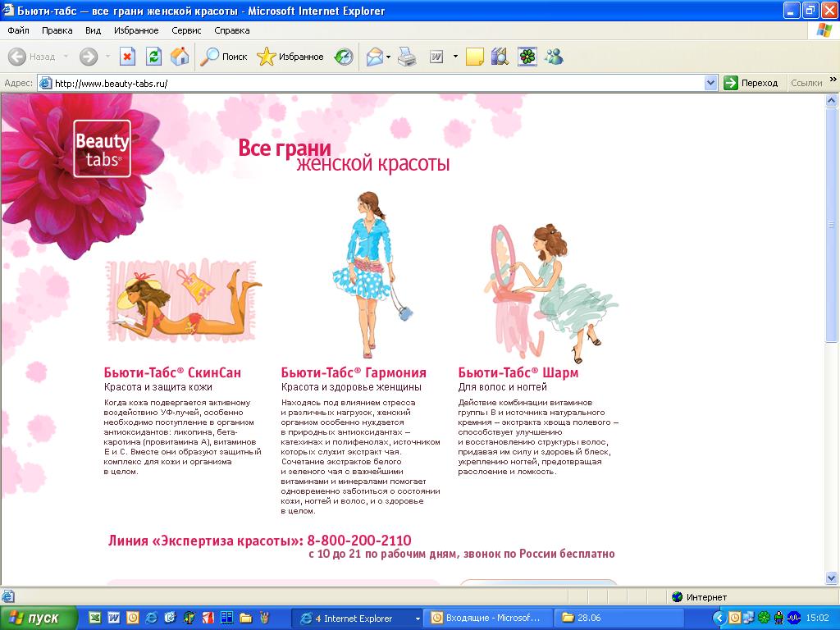Open Forward button history dropdown arrow

pyautogui.click(x=107, y=57)
